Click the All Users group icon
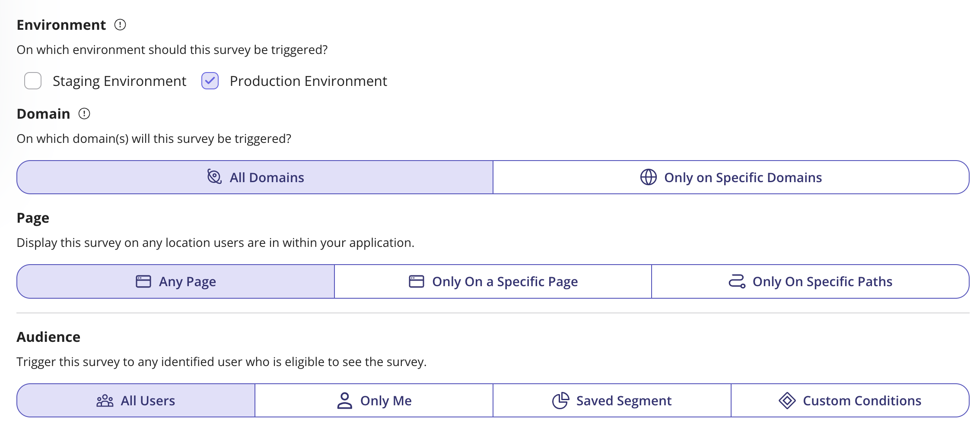980x442 pixels. 105,401
